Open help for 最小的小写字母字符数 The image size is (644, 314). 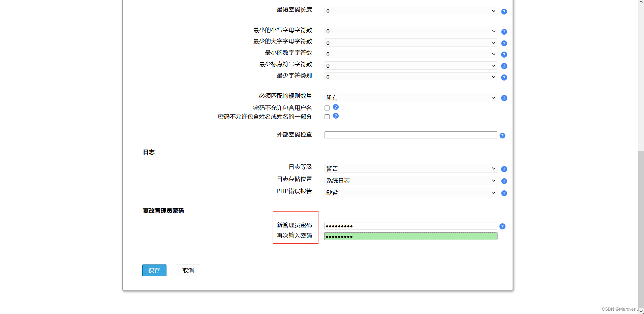pos(504,32)
